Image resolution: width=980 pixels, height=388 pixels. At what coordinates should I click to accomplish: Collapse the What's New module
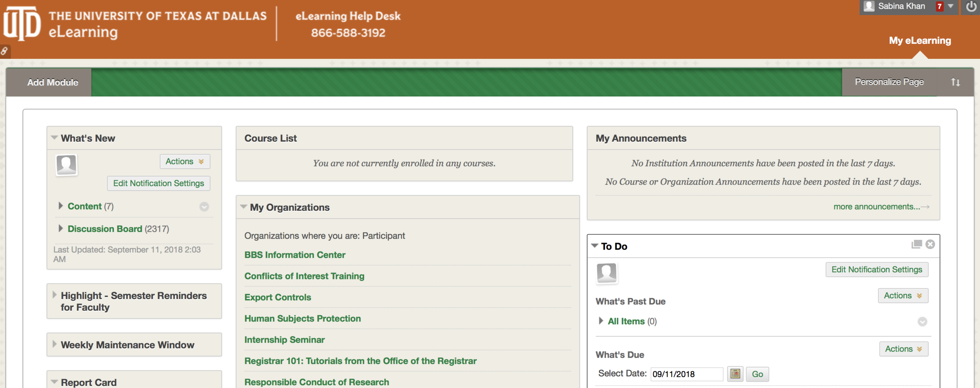54,138
